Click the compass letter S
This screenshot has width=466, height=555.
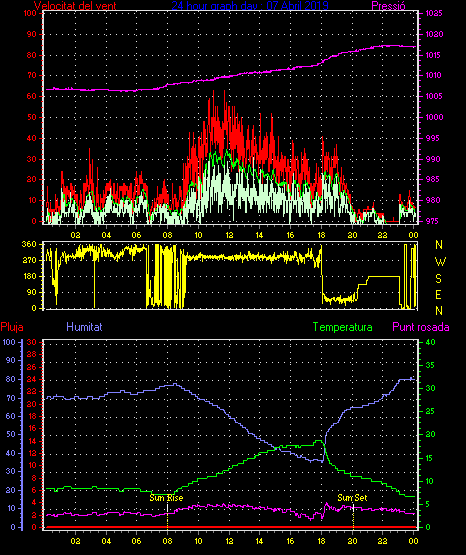click(438, 279)
